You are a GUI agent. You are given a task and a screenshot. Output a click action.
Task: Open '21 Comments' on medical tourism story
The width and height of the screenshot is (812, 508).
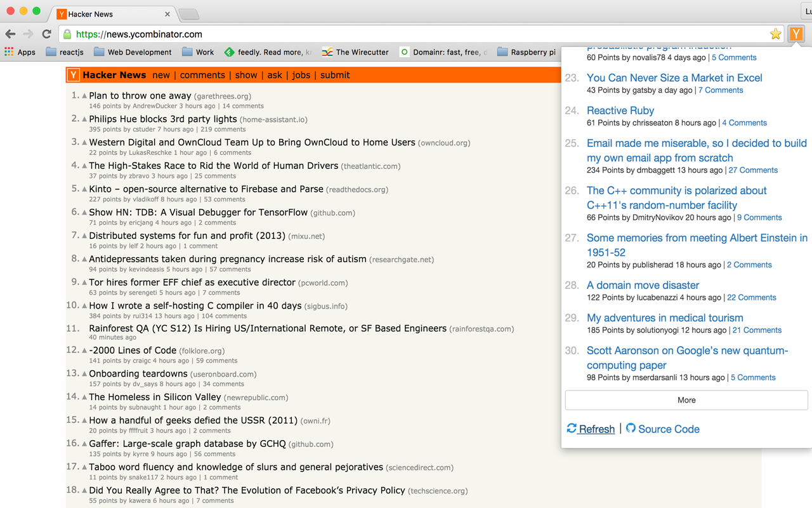[x=757, y=330]
